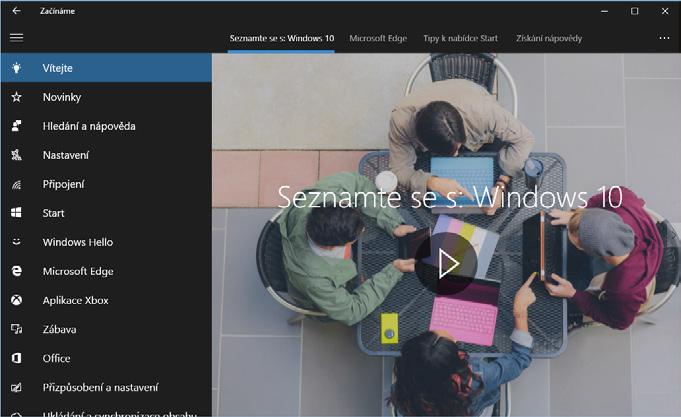Viewport: 681px width, 417px height.
Task: Go to Zábava section
Action: [x=106, y=329]
